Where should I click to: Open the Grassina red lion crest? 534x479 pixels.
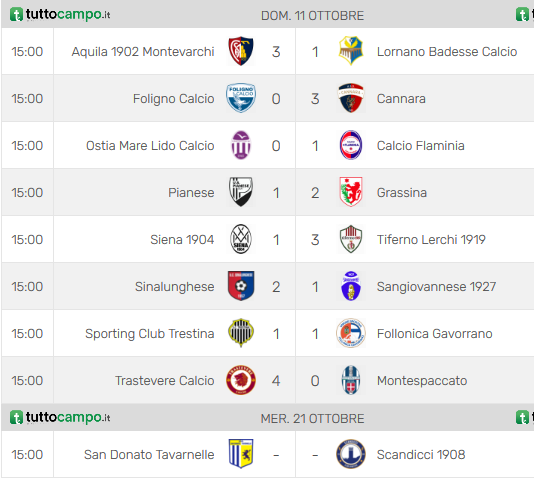coord(351,192)
